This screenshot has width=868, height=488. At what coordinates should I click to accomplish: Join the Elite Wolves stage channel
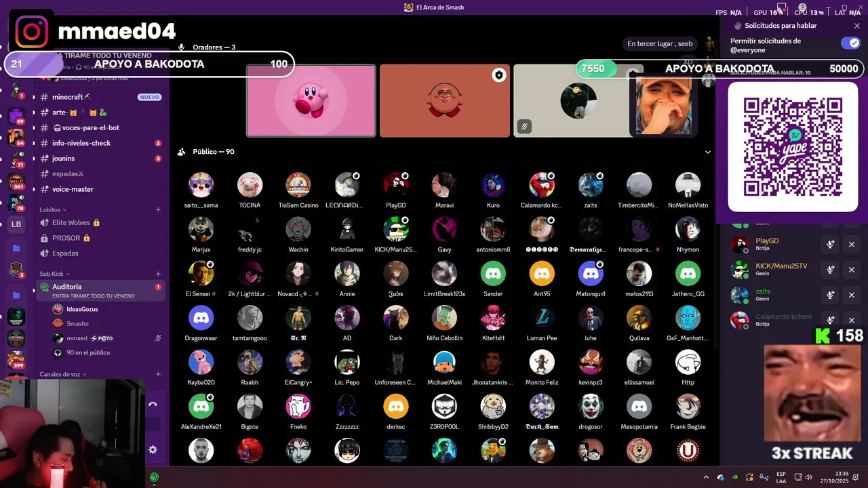tap(100, 222)
